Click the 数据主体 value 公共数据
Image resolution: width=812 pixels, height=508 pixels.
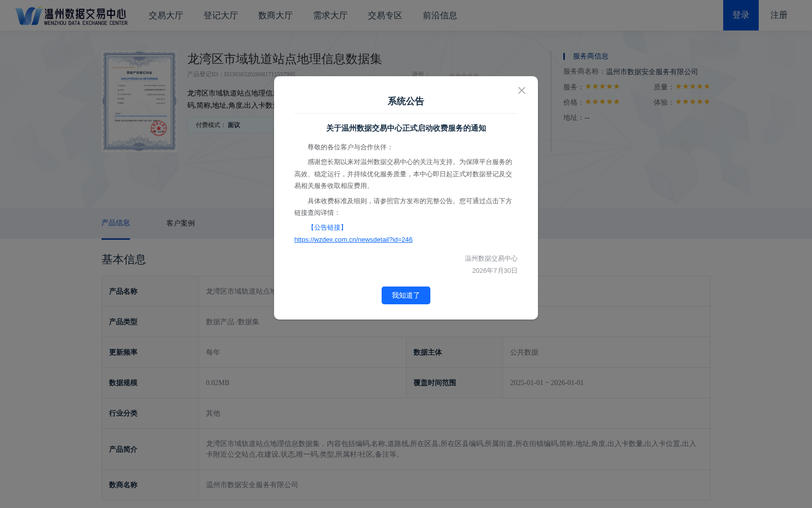point(524,353)
